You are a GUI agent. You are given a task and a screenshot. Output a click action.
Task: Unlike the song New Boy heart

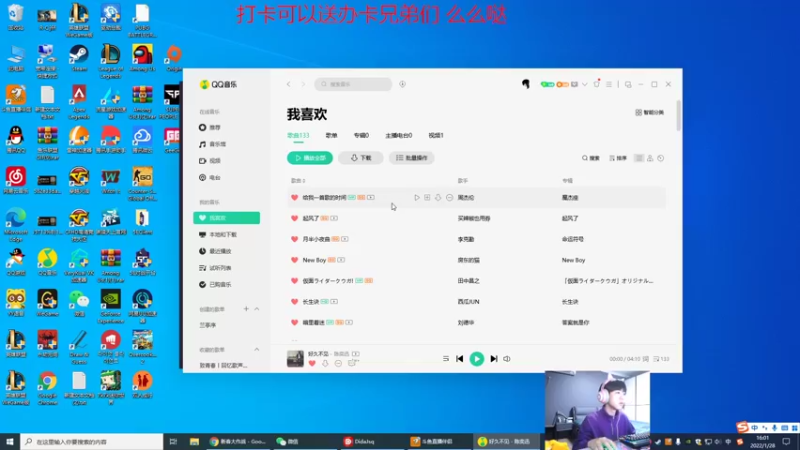(x=294, y=260)
